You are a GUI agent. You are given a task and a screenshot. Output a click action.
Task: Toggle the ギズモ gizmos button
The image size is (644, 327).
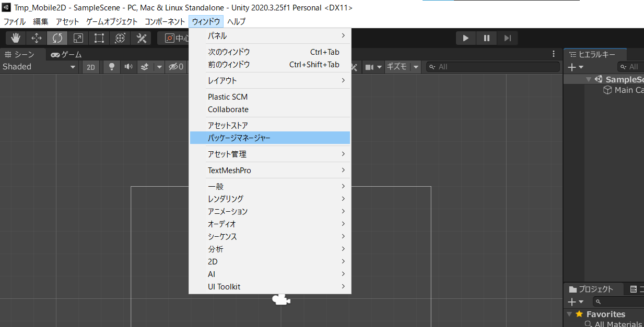coord(397,67)
